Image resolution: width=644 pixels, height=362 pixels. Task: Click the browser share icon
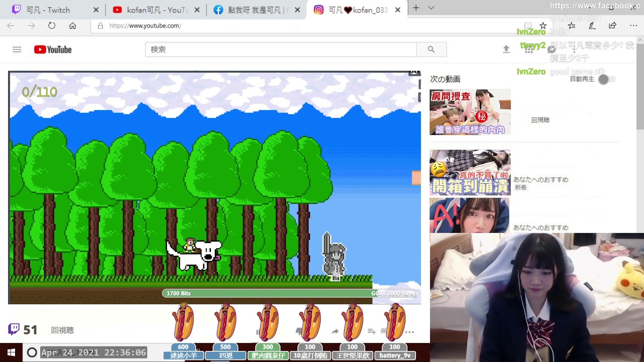point(612,26)
